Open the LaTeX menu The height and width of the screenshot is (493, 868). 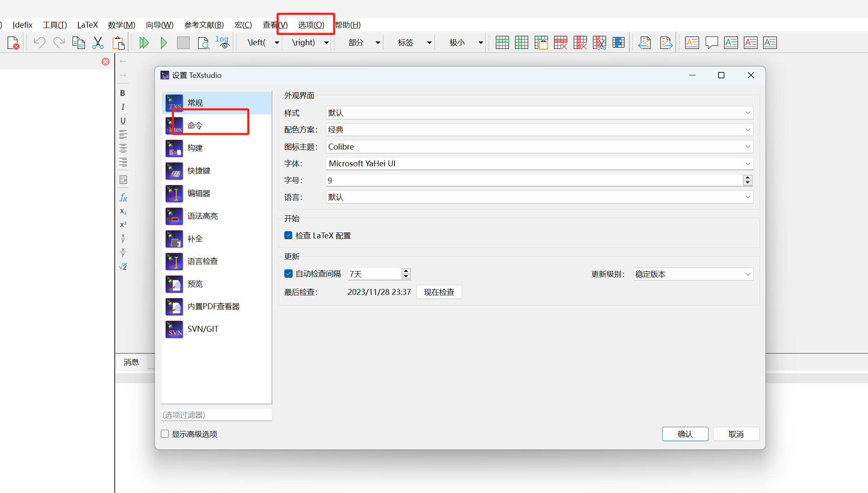coord(88,25)
